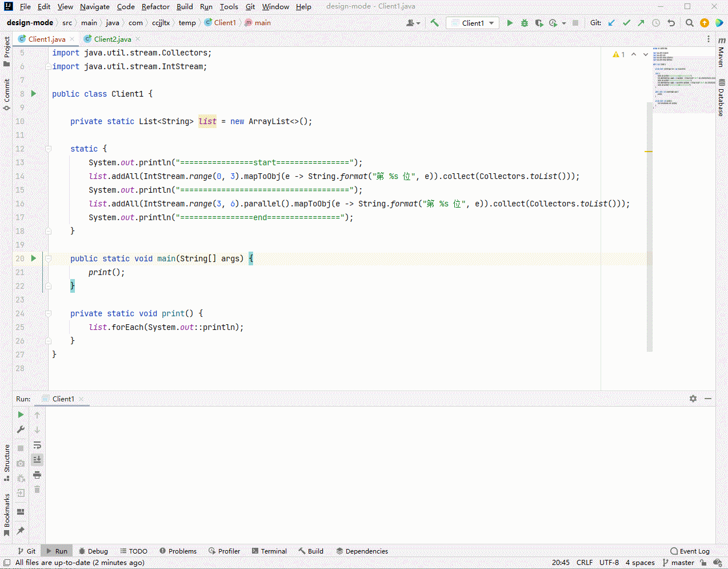Open Search Everywhere magnifier icon
Image resolution: width=728 pixels, height=569 pixels.
pyautogui.click(x=689, y=23)
